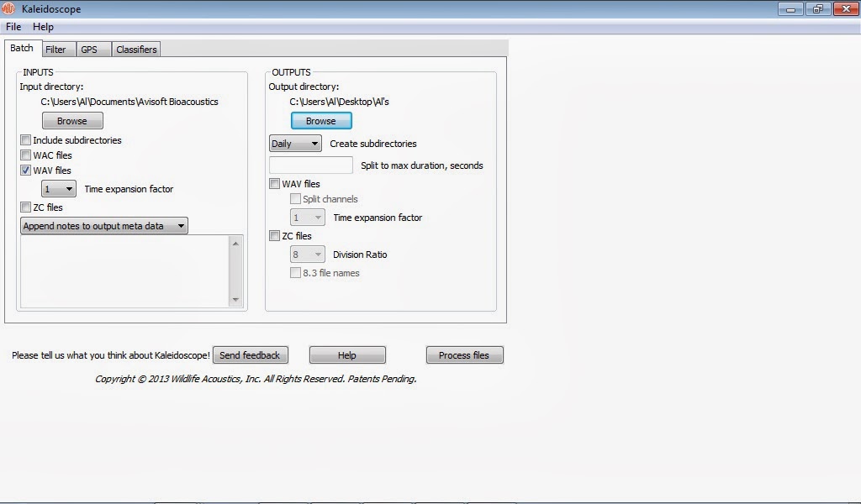Enable Include subdirectories
Screen dimensions: 861x504
[x=25, y=139]
